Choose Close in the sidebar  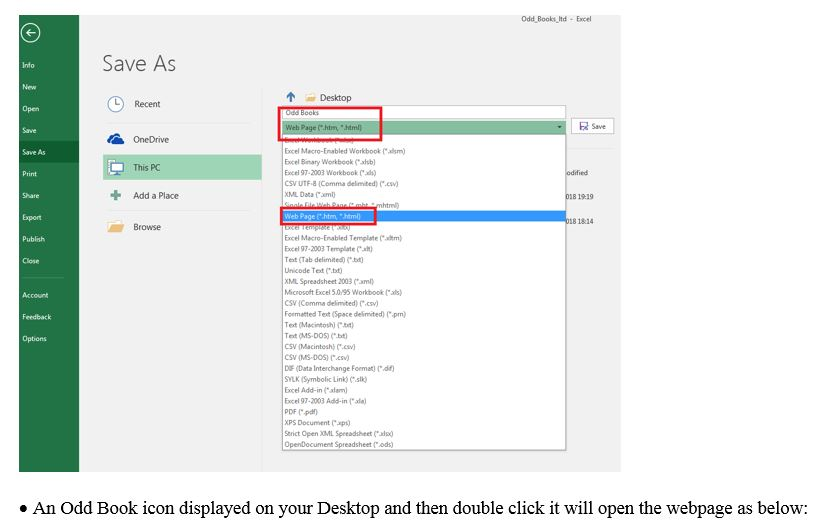(31, 261)
